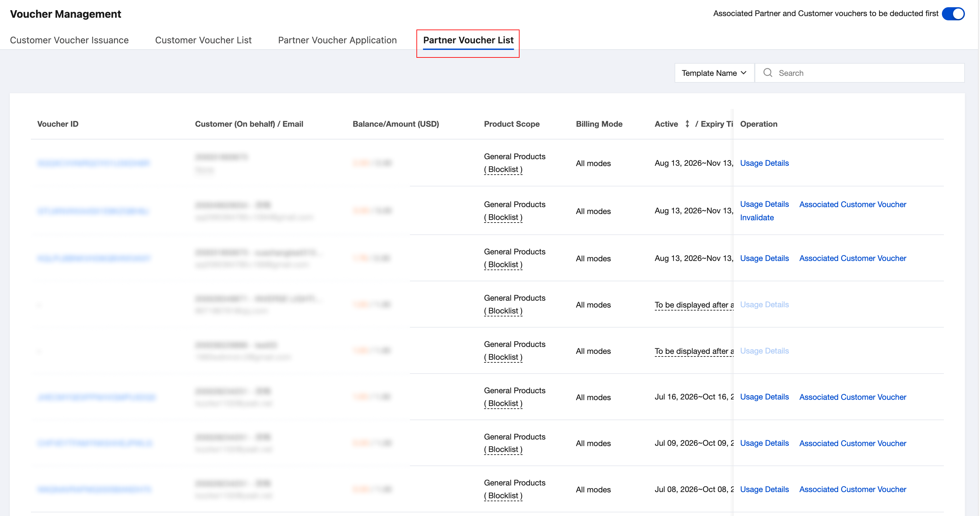
Task: Select the Partner Voucher List tab
Action: 468,40
